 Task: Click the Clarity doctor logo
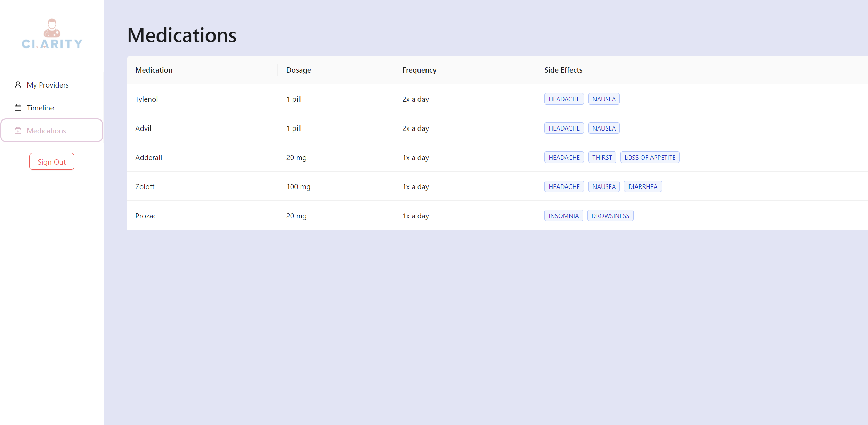coord(52,34)
